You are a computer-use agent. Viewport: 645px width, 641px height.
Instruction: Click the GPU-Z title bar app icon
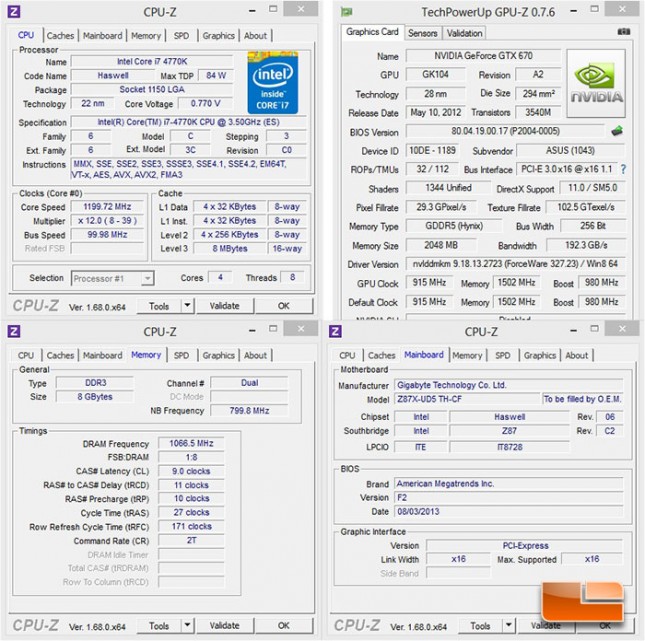pos(346,12)
